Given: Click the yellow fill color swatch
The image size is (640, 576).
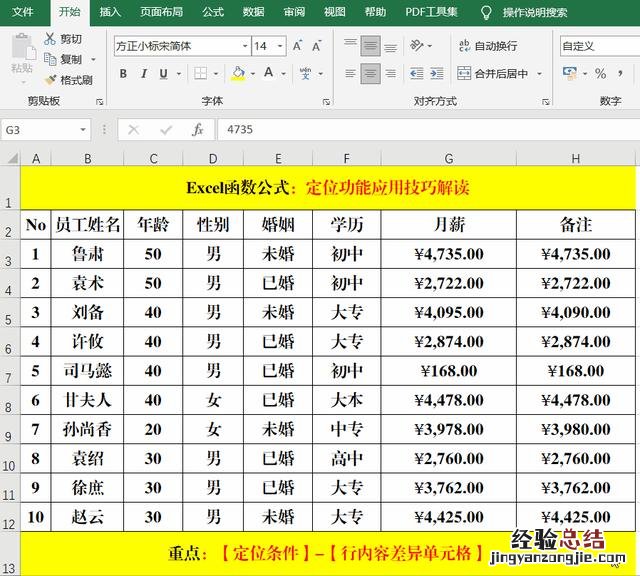Looking at the screenshot, I should click(x=238, y=74).
